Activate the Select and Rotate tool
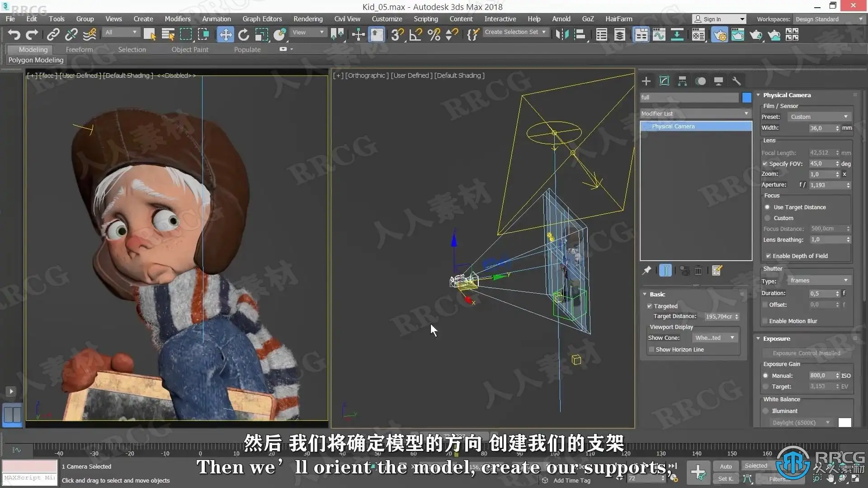 244,34
